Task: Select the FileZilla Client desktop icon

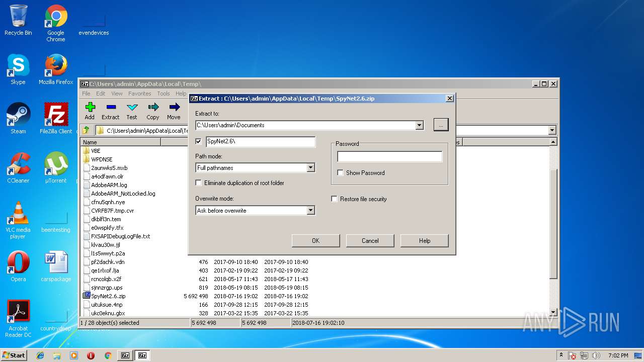Action: pyautogui.click(x=56, y=119)
